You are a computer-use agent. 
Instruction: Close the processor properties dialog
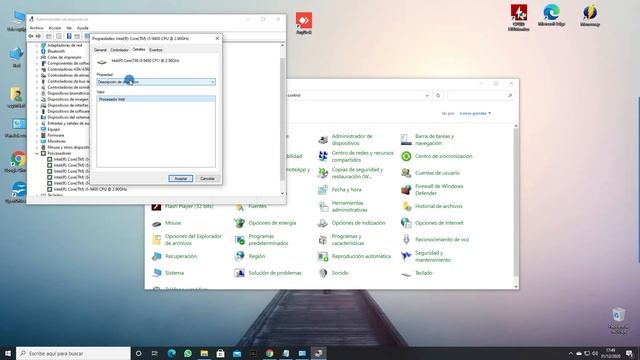(217, 38)
